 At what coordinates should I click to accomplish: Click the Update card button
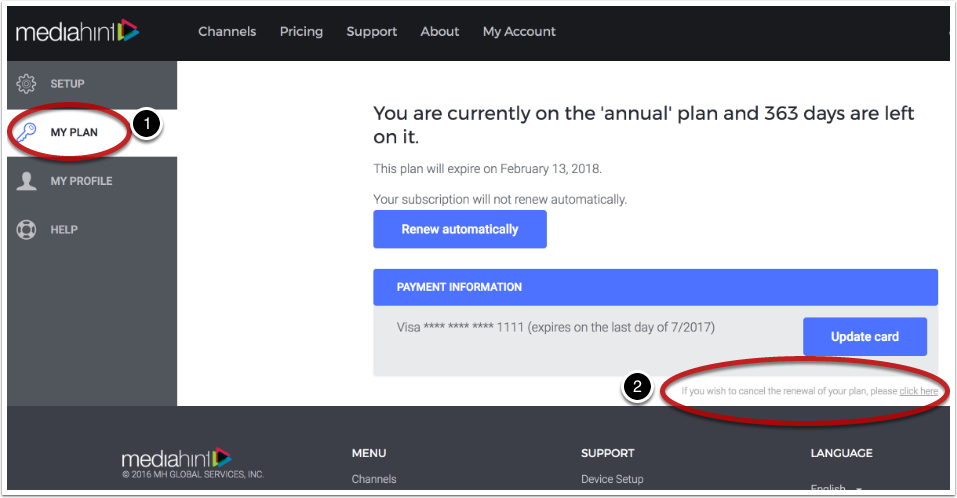point(865,336)
